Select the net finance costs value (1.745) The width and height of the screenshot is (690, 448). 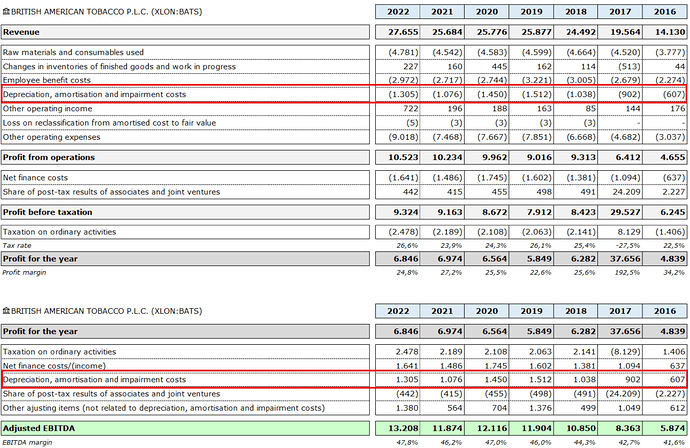[x=492, y=178]
